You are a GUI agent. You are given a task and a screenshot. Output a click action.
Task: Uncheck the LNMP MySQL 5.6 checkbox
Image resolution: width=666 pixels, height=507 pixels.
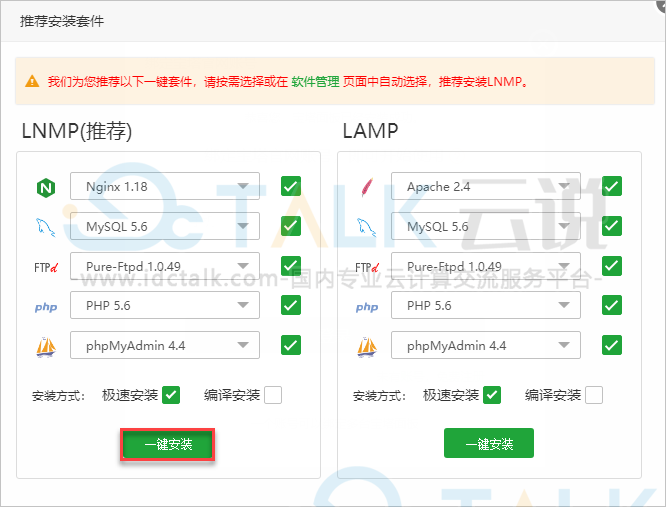291,226
